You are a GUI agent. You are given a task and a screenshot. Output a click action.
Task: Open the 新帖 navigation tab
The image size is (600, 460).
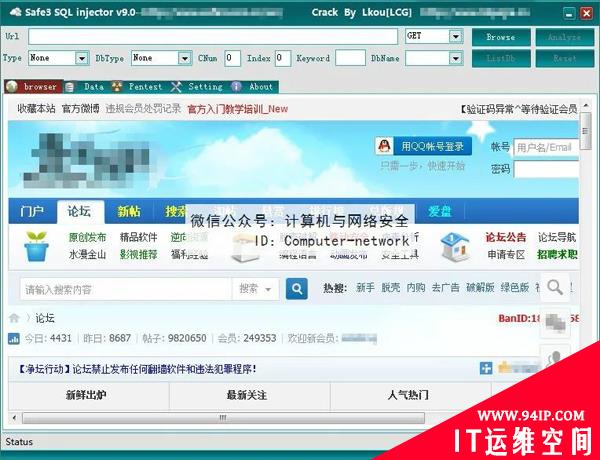(129, 211)
